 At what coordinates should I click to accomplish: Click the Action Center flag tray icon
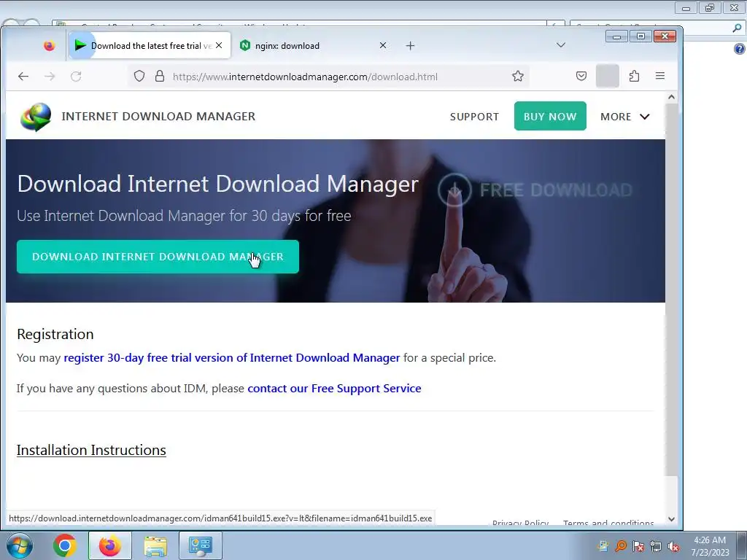[638, 546]
